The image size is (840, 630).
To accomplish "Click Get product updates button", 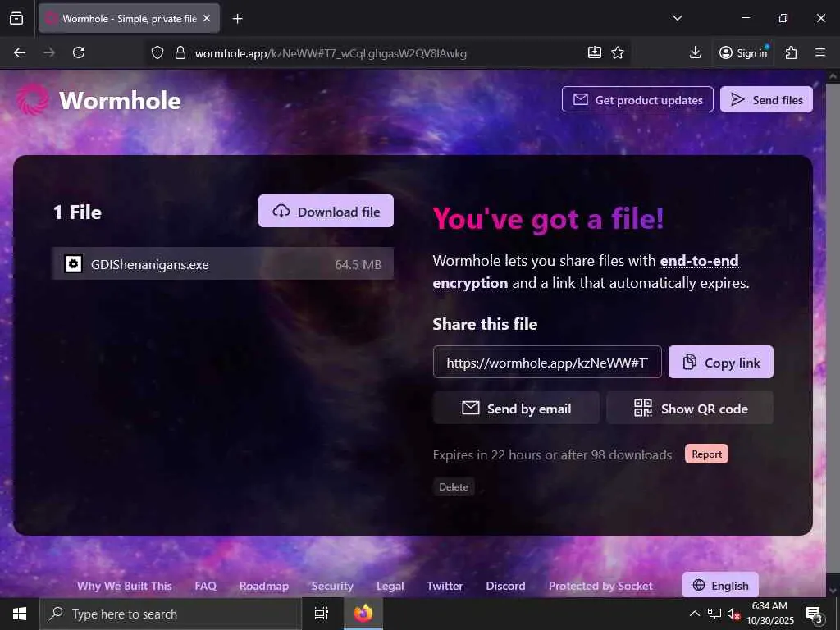I will tap(637, 99).
